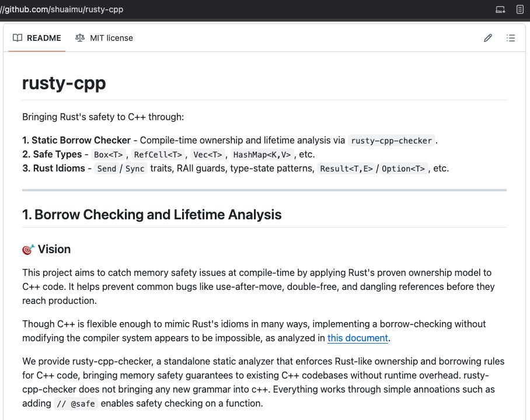
Task: Click the Box<T> code snippet
Action: pos(109,155)
